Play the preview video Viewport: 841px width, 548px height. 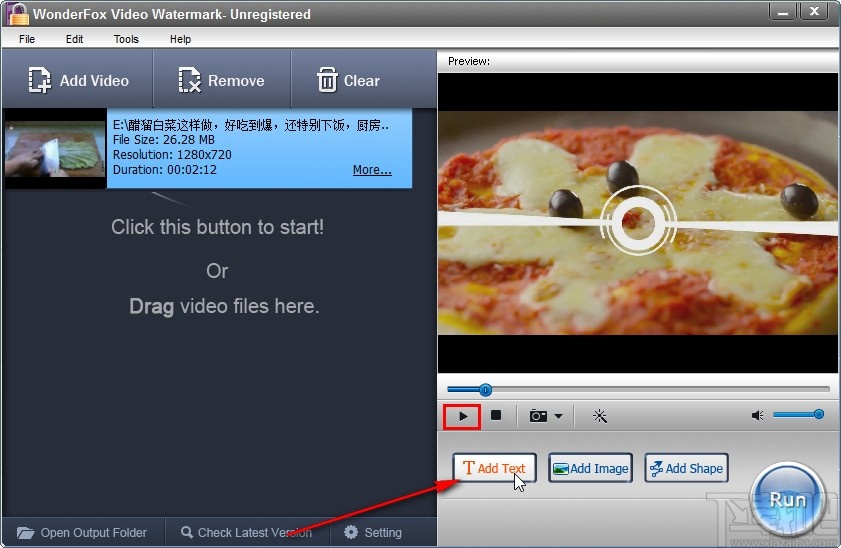pyautogui.click(x=462, y=416)
